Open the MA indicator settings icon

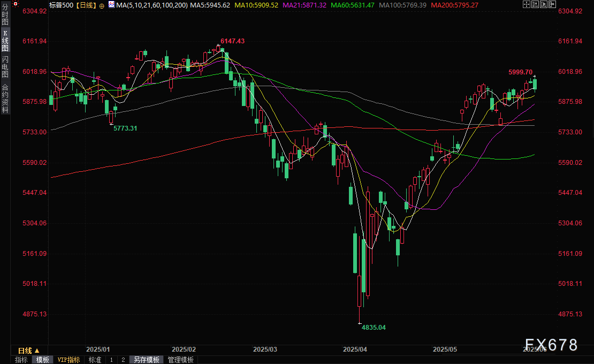tap(111, 4)
